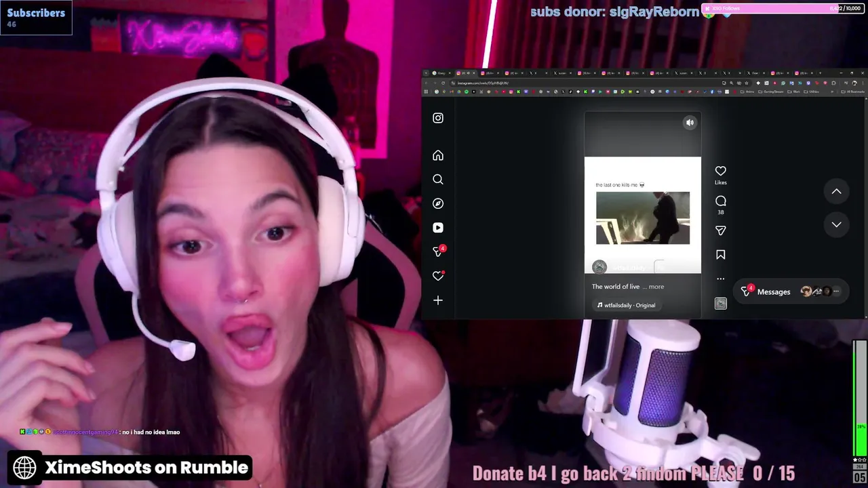Open sidebar Messages icon with badge 4
Image resolution: width=868 pixels, height=488 pixels.
(439, 251)
